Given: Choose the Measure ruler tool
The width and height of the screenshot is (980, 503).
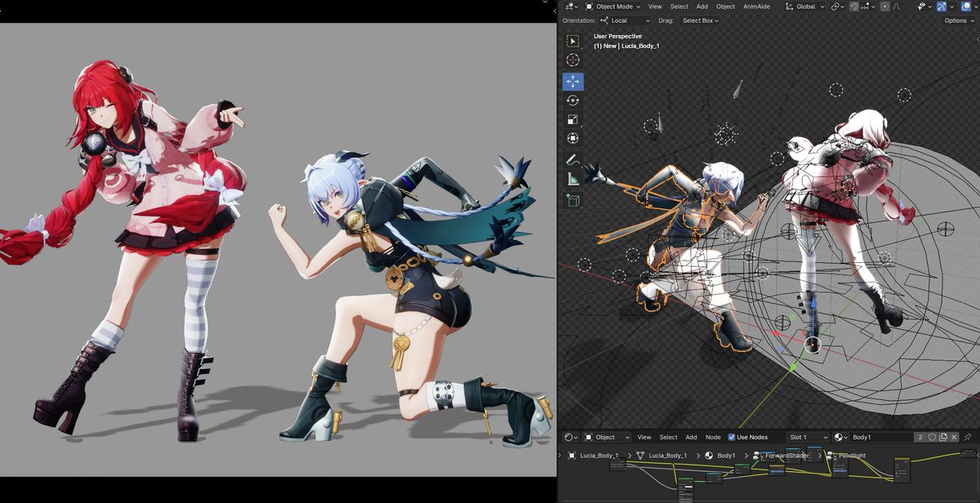Looking at the screenshot, I should [572, 179].
